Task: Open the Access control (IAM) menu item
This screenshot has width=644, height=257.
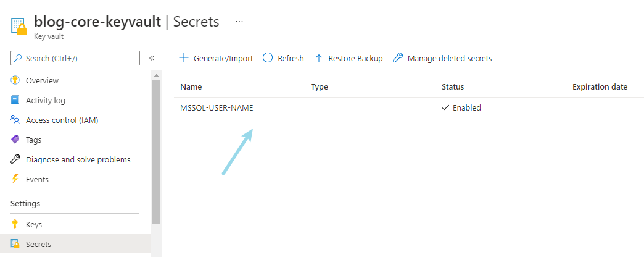Action: [x=62, y=120]
